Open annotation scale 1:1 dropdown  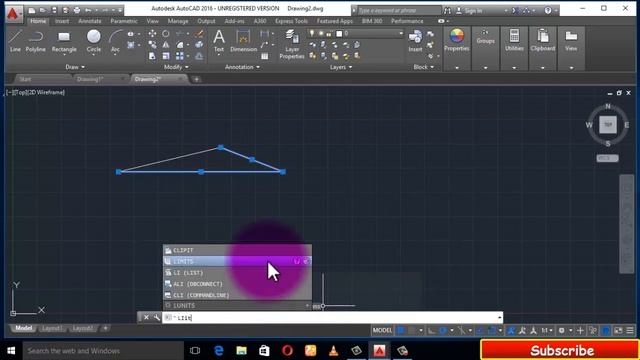click(x=547, y=330)
